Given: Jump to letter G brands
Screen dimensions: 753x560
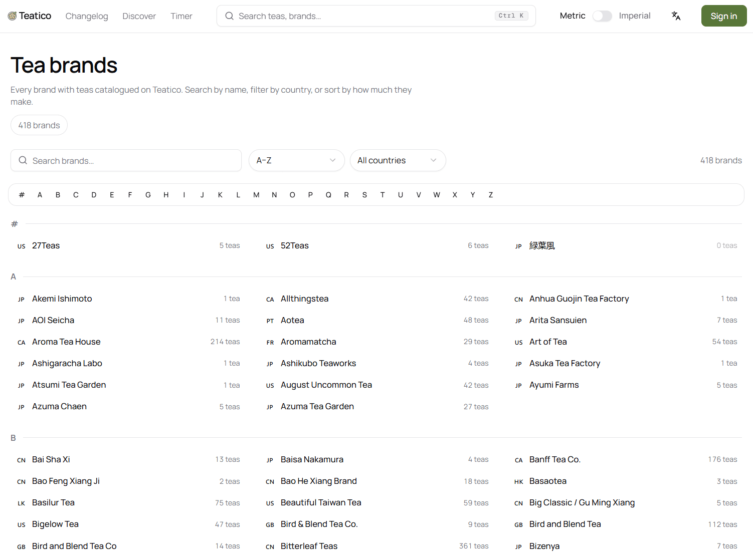Looking at the screenshot, I should pyautogui.click(x=148, y=195).
